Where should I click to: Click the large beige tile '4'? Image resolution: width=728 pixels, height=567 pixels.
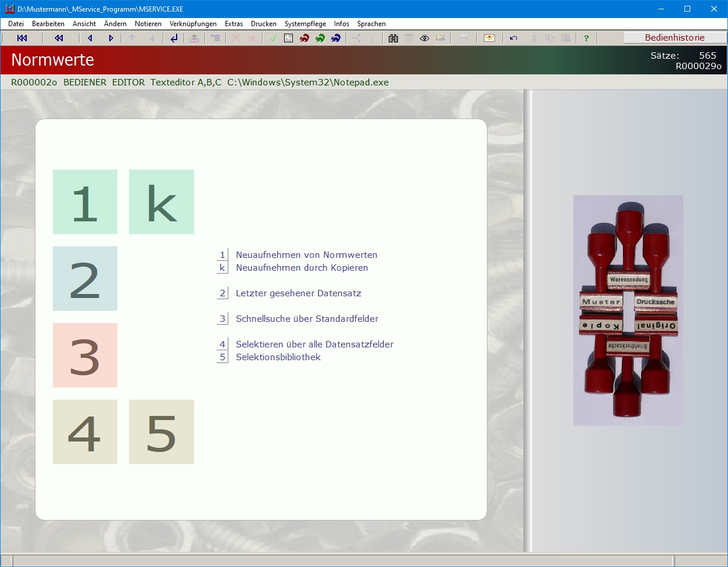click(85, 432)
